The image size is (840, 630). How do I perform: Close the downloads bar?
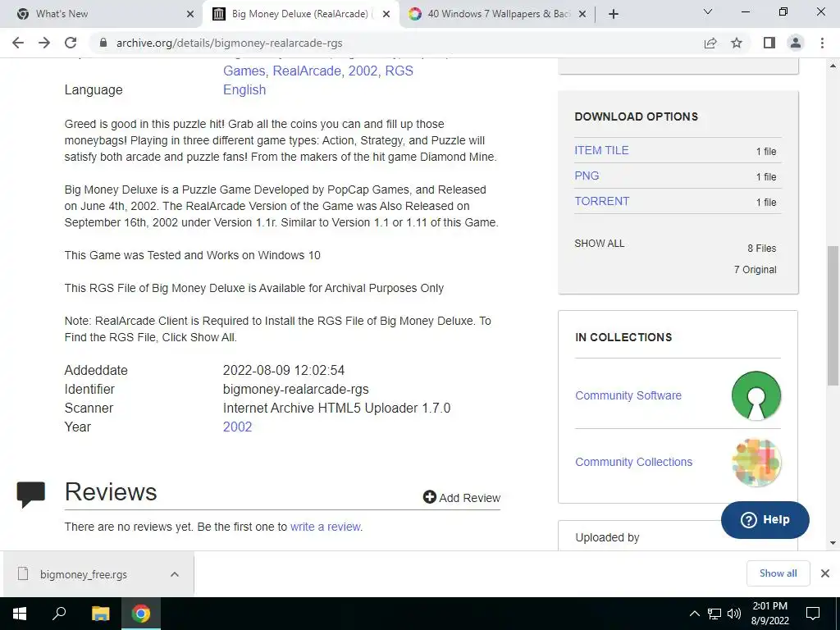pyautogui.click(x=825, y=573)
